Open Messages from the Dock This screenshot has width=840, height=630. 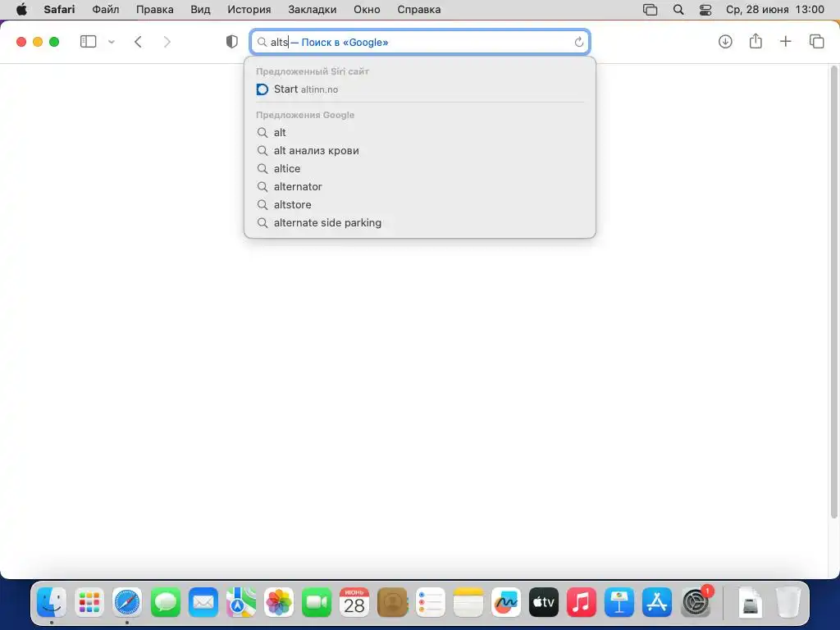(x=165, y=602)
